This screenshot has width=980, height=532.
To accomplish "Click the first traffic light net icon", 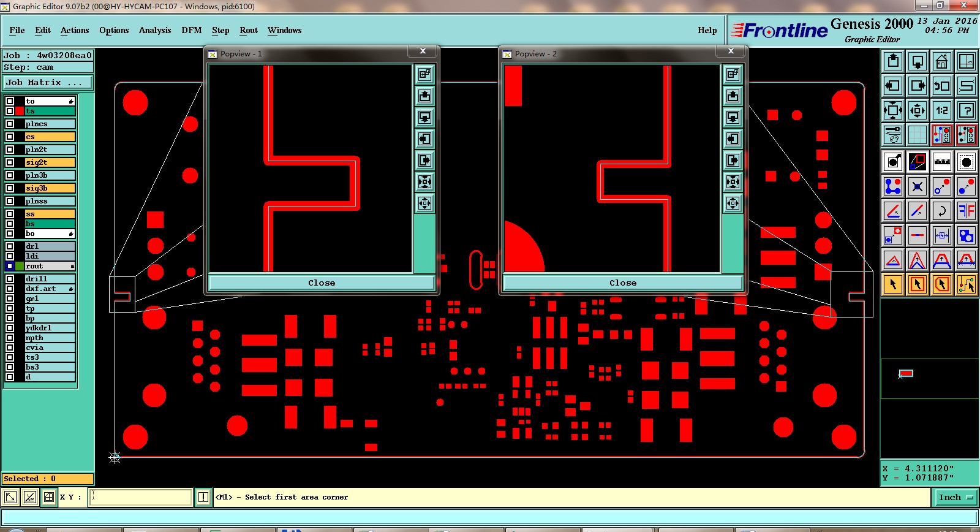I will pos(942,135).
